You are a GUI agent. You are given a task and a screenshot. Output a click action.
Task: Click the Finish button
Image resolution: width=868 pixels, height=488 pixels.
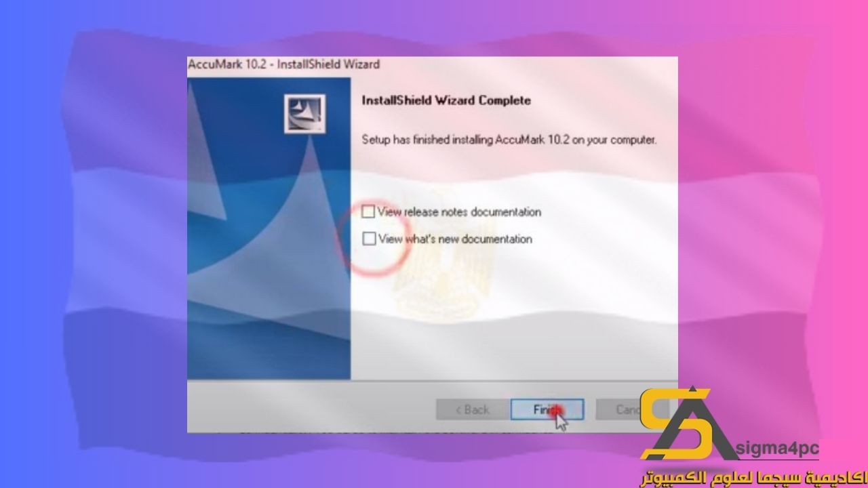(547, 409)
